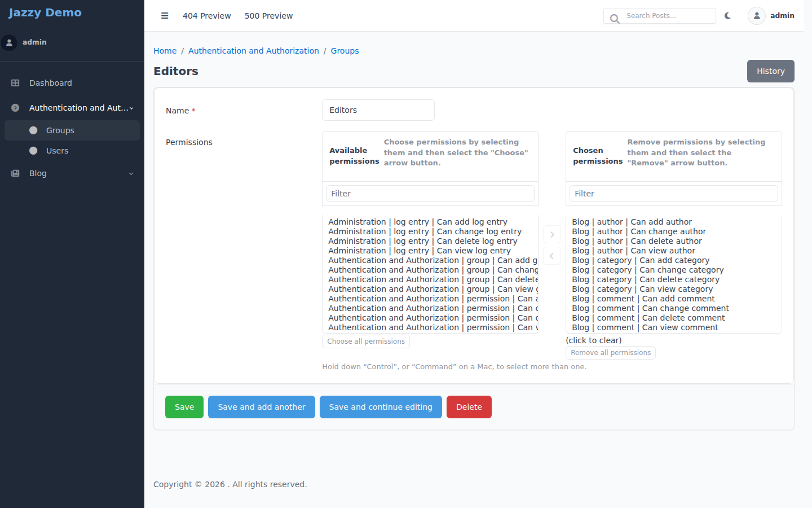Select 'group | Can view' available permission
The height and width of the screenshot is (508, 812).
[x=430, y=289]
